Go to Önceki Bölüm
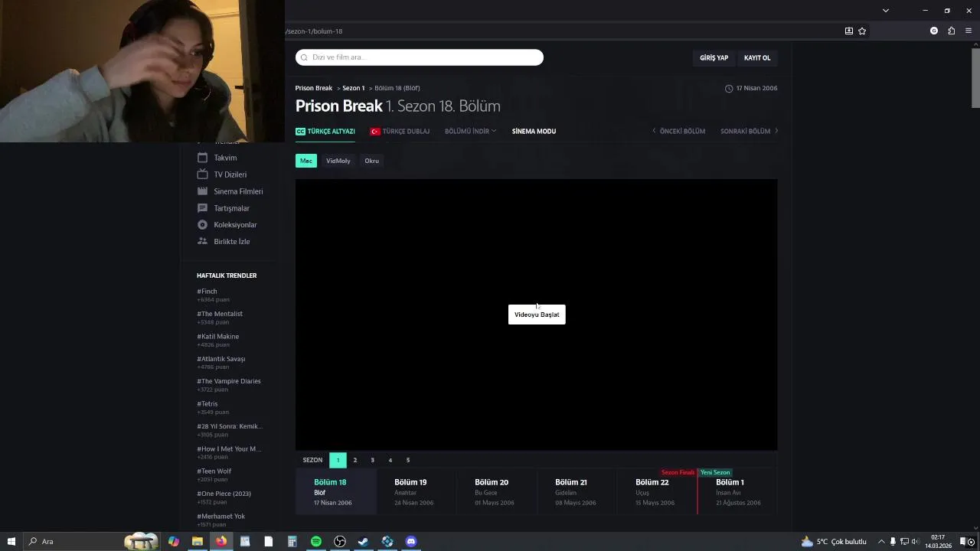This screenshot has height=551, width=980. coord(678,132)
